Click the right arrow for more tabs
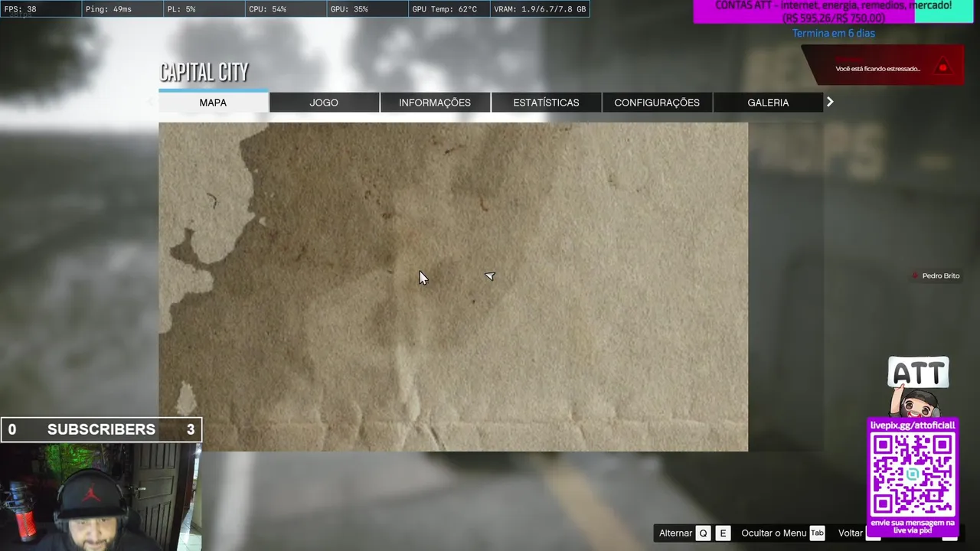 [830, 102]
